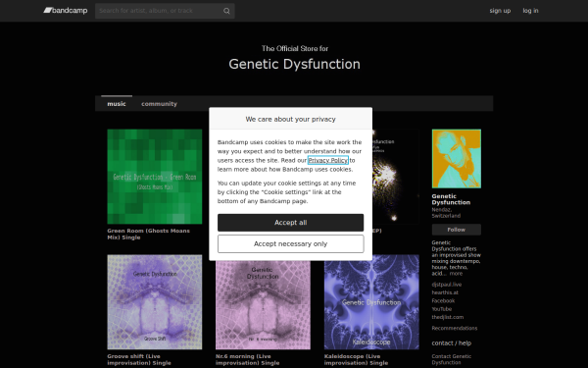
Task: Click the Nendaz, Switzerland location text
Action: tap(446, 213)
